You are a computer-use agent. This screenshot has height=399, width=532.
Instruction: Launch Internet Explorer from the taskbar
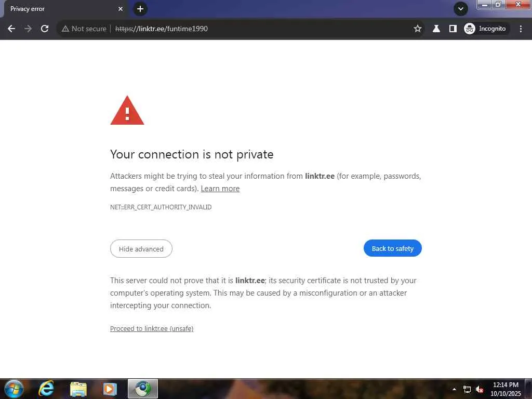(x=46, y=389)
